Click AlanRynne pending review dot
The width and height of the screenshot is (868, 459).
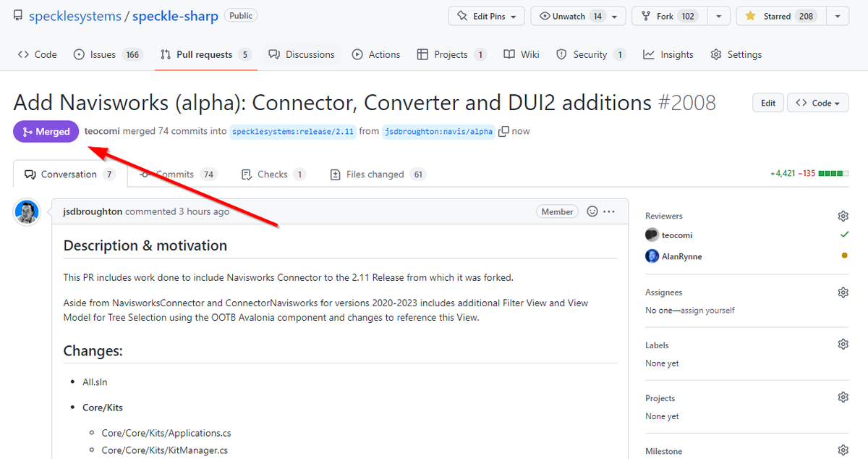844,256
